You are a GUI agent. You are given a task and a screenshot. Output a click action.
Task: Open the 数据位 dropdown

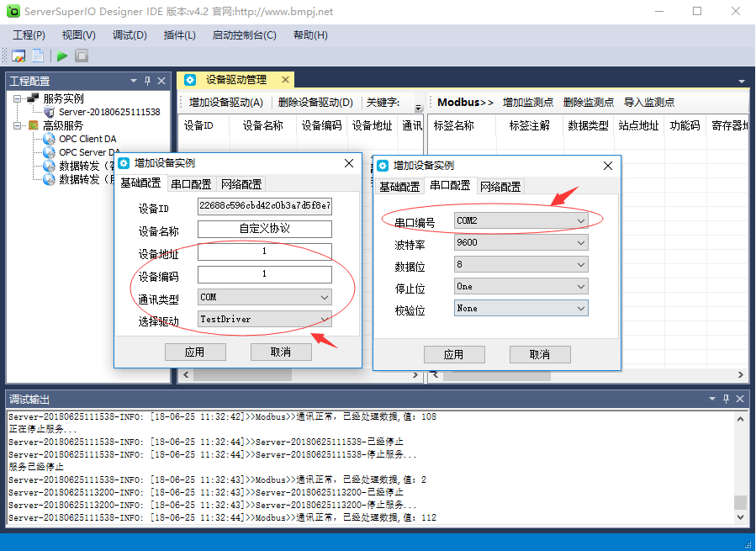coord(521,264)
